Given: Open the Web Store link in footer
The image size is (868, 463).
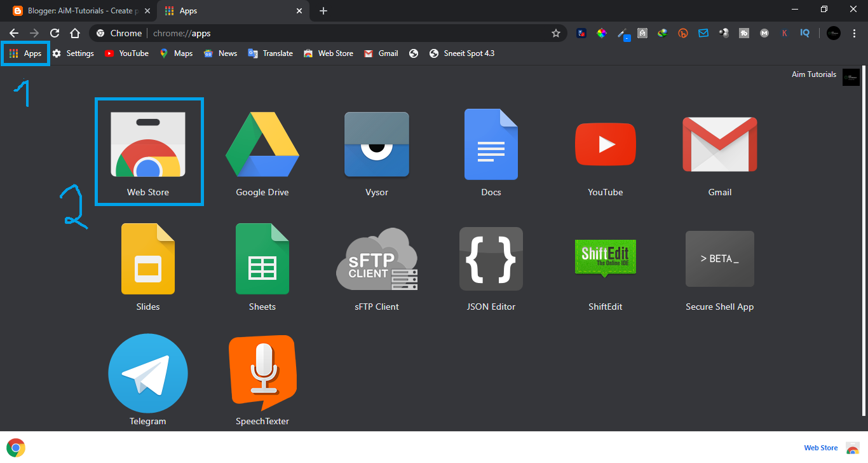Looking at the screenshot, I should tap(820, 448).
